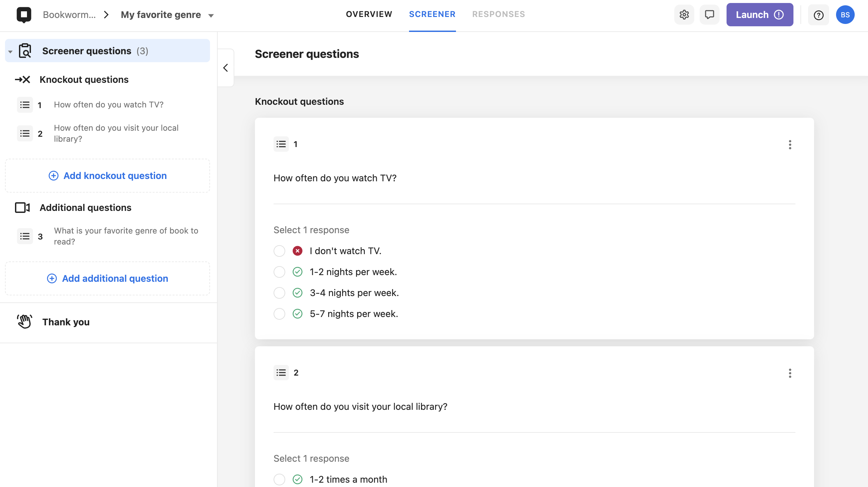Viewport: 868px width, 487px height.
Task: Click the breadcrumb chevron after Bookworm
Action: 106,15
